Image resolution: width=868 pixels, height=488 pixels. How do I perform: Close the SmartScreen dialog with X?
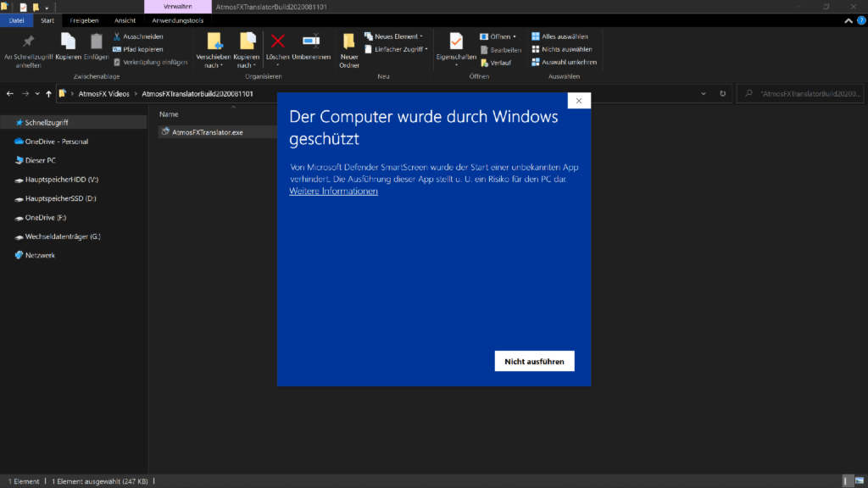(x=579, y=101)
